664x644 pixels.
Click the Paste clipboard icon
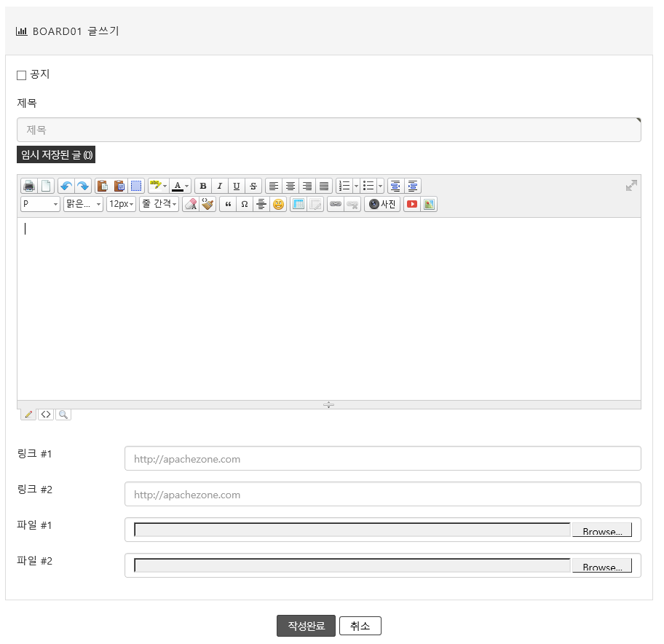click(103, 186)
